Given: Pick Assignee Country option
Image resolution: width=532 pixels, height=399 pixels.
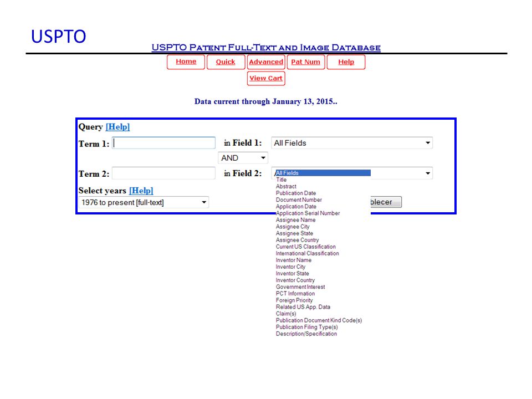Looking at the screenshot, I should click(297, 240).
